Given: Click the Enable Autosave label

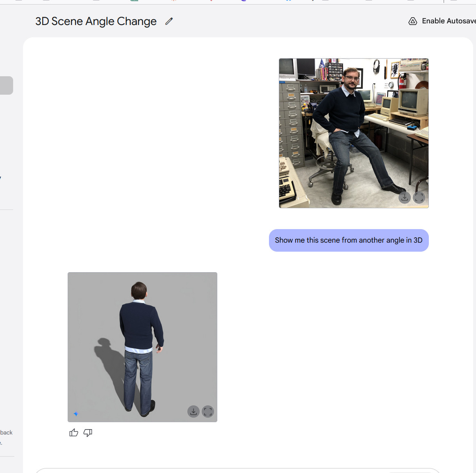Looking at the screenshot, I should coord(448,21).
